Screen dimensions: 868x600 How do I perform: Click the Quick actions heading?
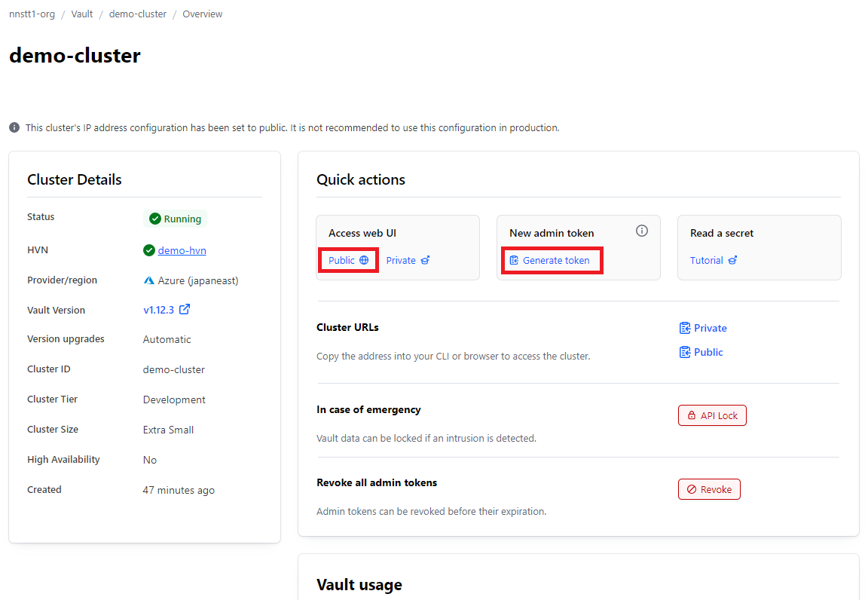coord(360,179)
